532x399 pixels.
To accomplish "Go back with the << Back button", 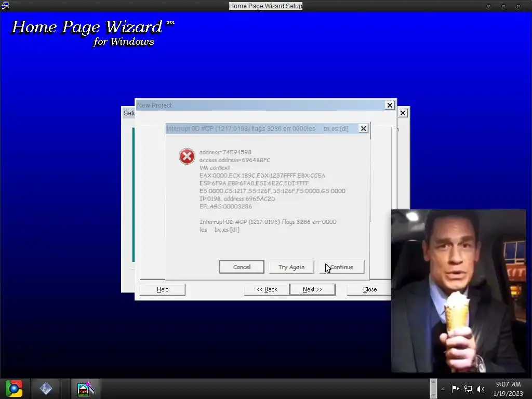I will point(267,289).
